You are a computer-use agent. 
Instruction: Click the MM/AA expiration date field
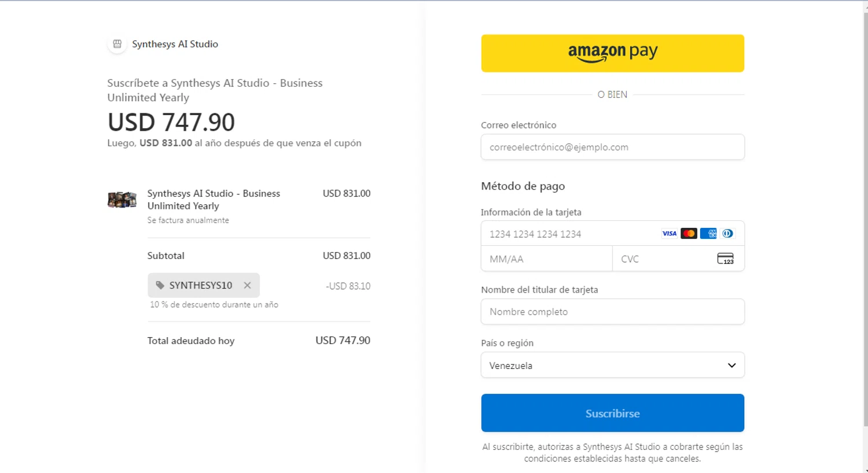coord(546,259)
